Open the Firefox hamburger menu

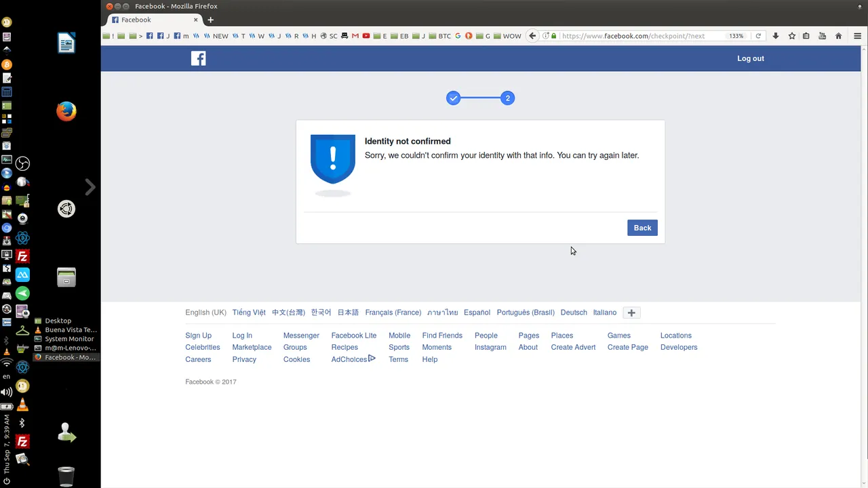857,36
